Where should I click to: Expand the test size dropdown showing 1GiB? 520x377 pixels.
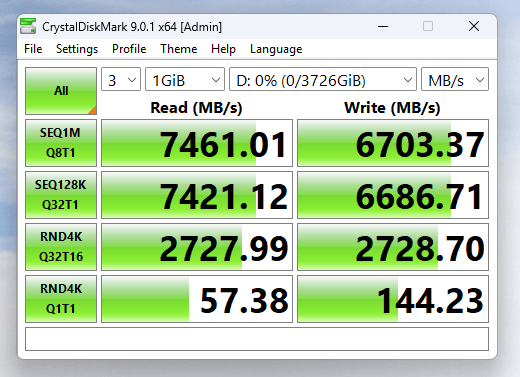185,79
